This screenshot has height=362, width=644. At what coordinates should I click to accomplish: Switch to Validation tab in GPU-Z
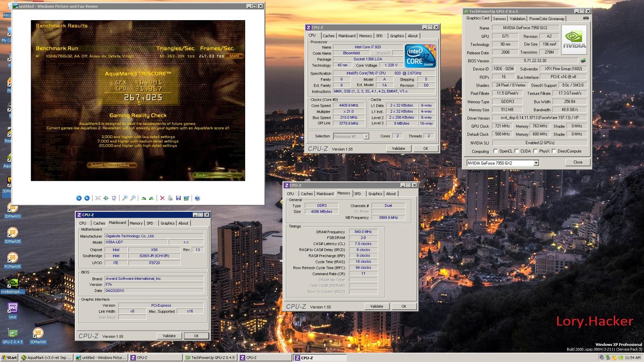[517, 19]
